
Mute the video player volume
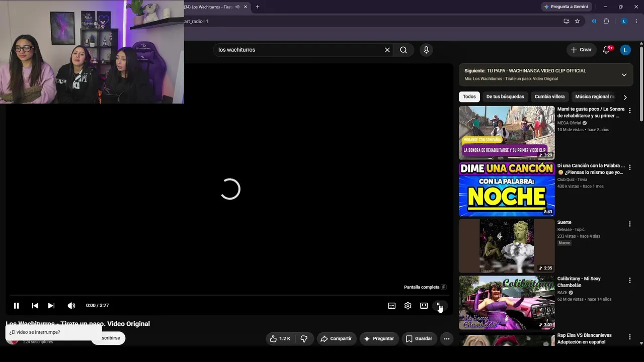coord(71,306)
